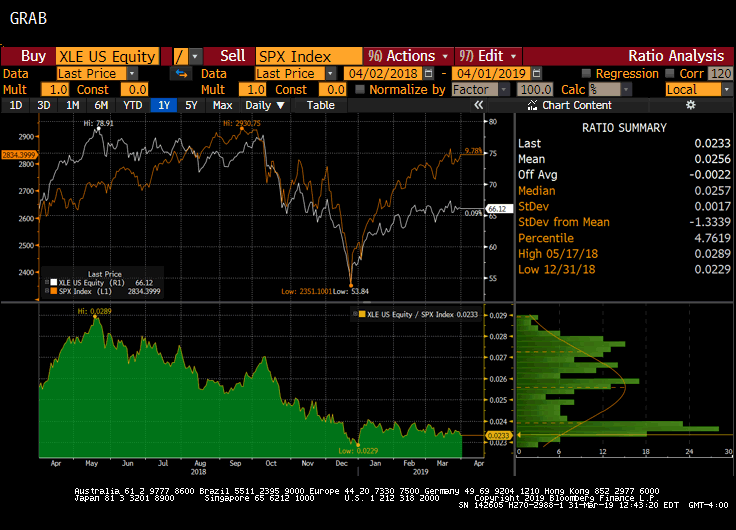
Task: Select the 5Y range tab
Action: 191,105
